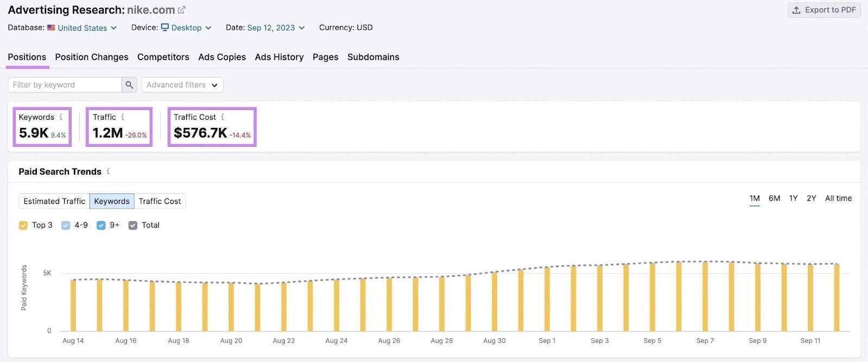Select Traffic Cost chart view
This screenshot has height=362, width=868.
pos(160,201)
